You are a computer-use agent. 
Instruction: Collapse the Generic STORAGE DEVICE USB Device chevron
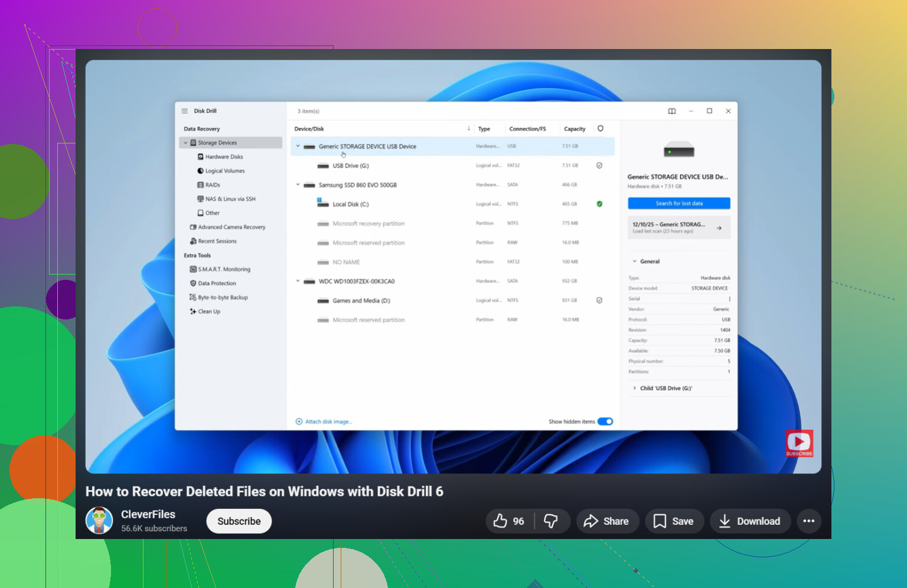(x=298, y=146)
